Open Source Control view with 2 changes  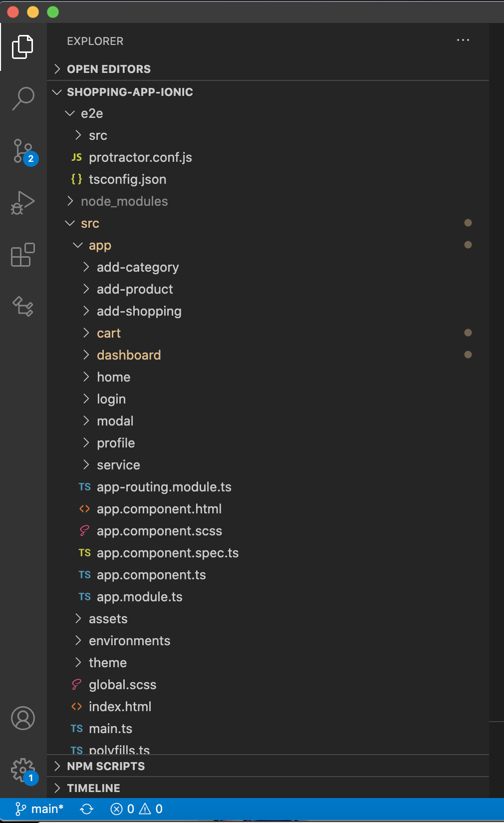[x=23, y=151]
